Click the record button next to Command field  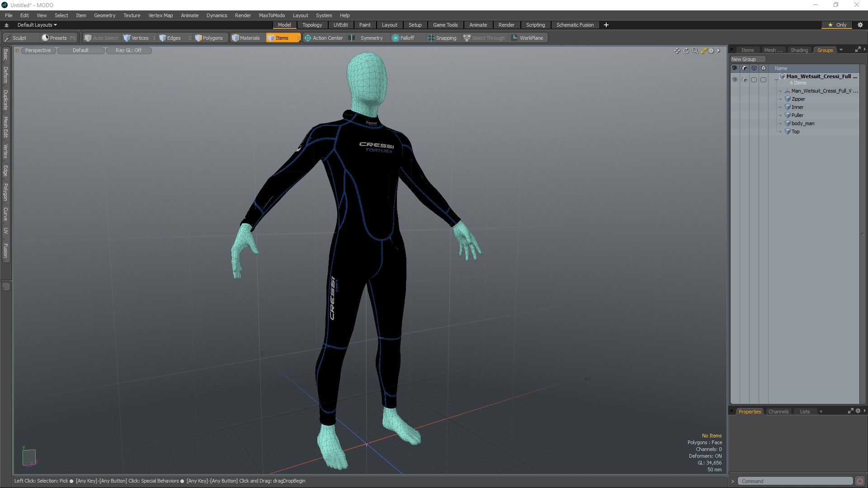click(860, 481)
